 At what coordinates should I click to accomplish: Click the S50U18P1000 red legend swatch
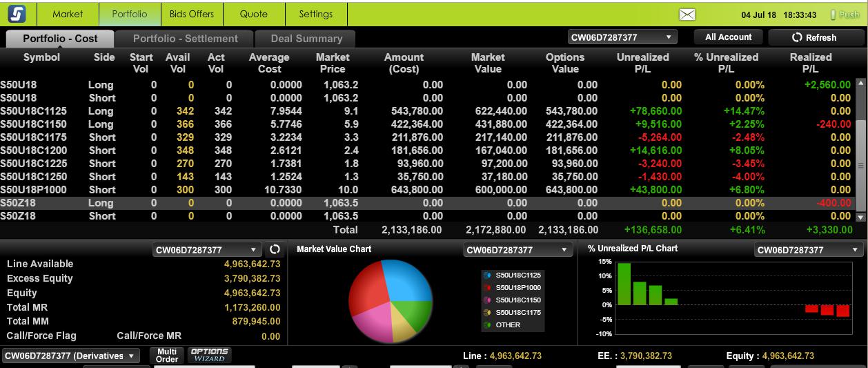[487, 287]
